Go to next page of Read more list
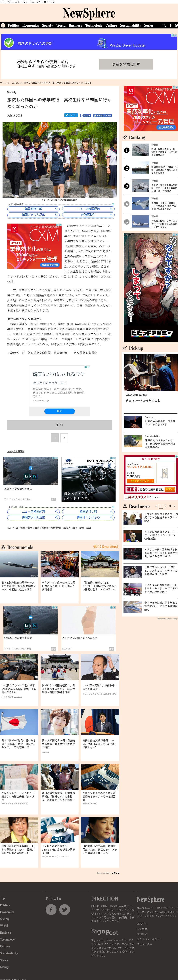178x980 pixels. [174, 506]
